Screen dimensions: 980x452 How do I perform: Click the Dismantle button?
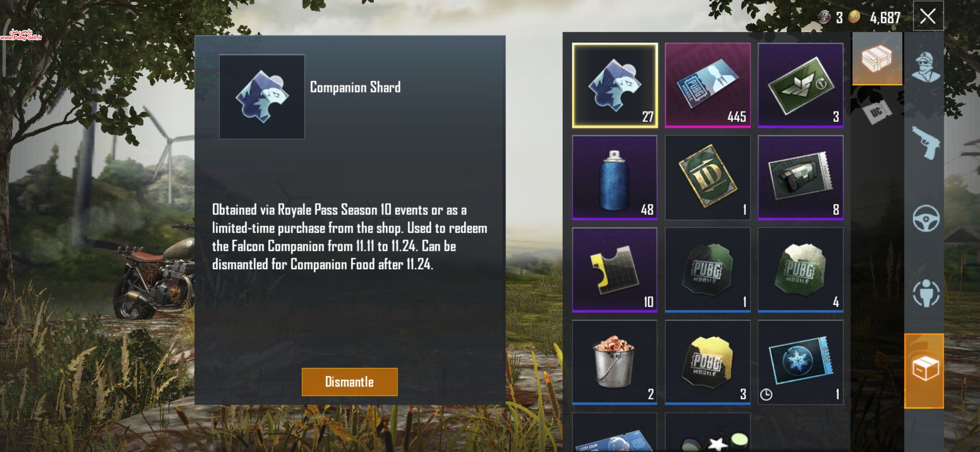coord(350,382)
